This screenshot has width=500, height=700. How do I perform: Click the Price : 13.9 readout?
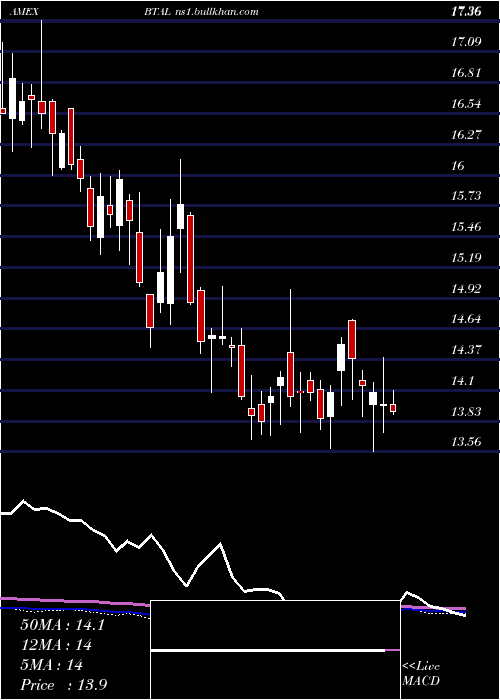click(63, 685)
